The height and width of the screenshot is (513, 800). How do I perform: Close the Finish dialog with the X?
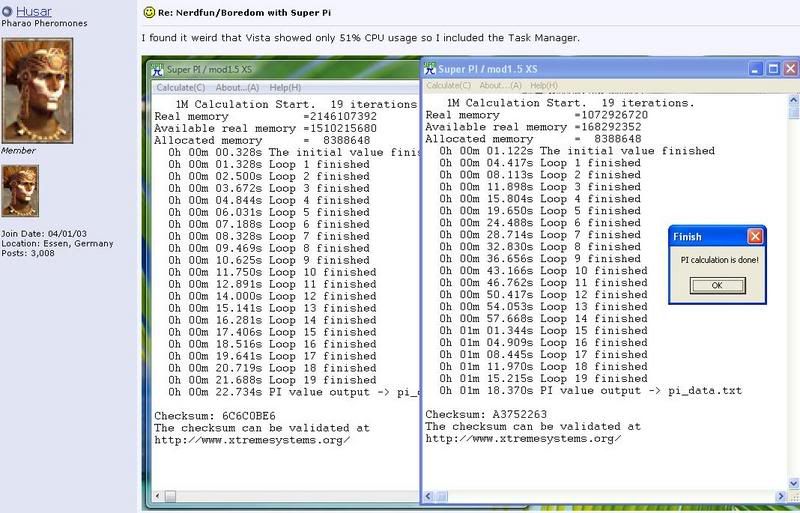[x=755, y=236]
